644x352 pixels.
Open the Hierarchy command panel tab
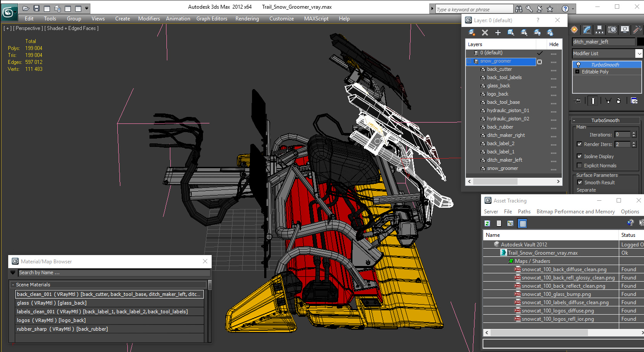tap(600, 30)
